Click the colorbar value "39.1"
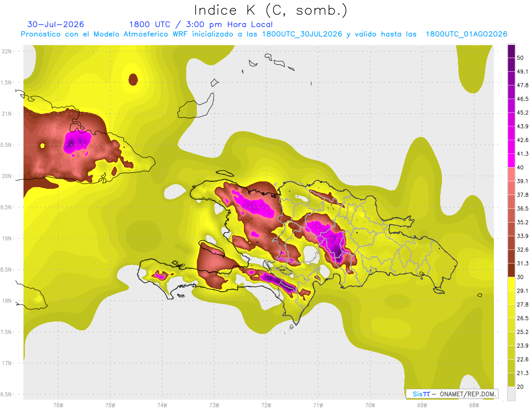This screenshot has height=411, width=532. [x=522, y=181]
